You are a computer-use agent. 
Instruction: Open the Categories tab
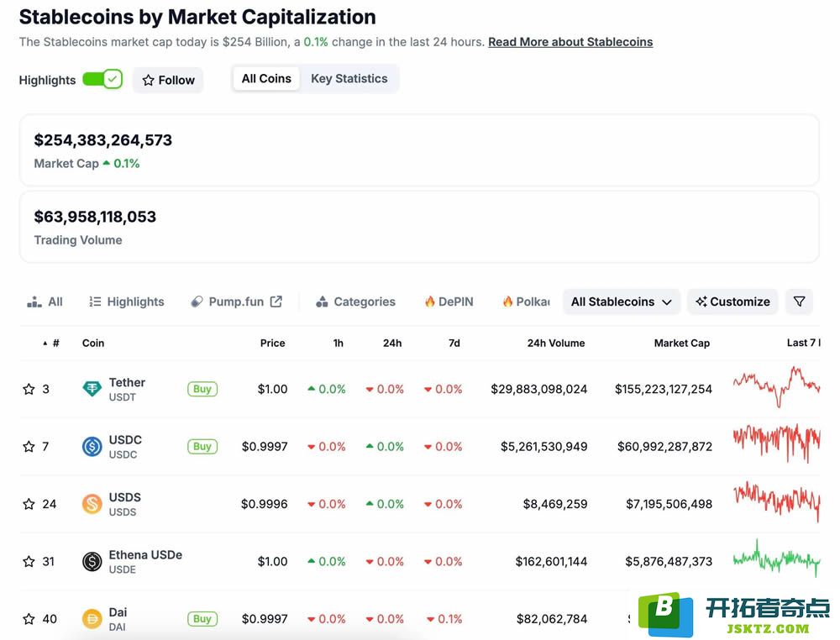[x=355, y=302]
